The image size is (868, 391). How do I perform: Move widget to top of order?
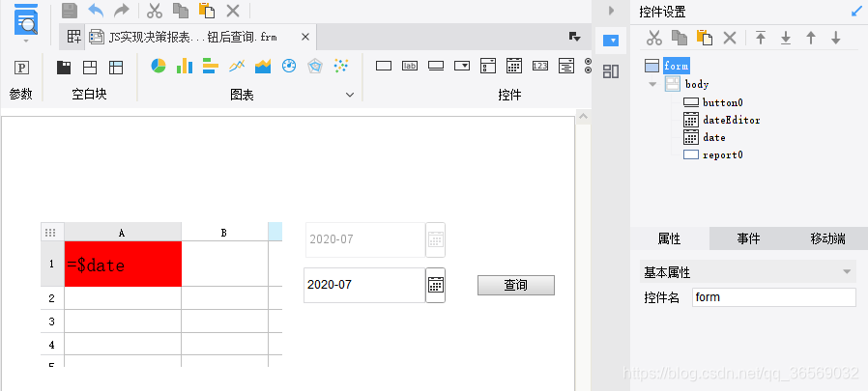pyautogui.click(x=761, y=38)
